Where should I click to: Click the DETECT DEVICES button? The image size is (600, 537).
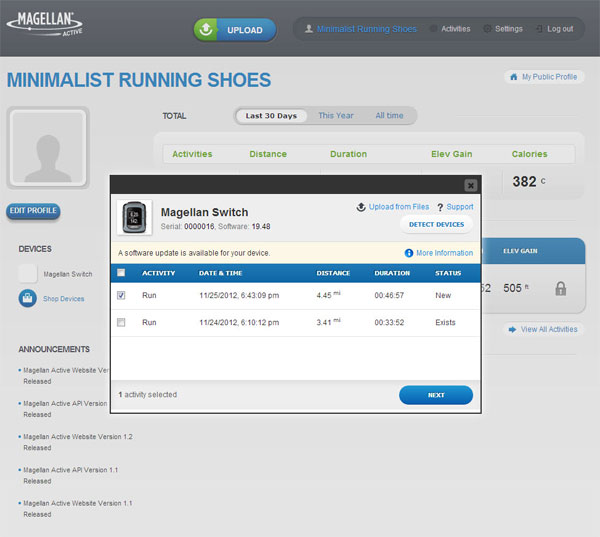click(x=436, y=225)
